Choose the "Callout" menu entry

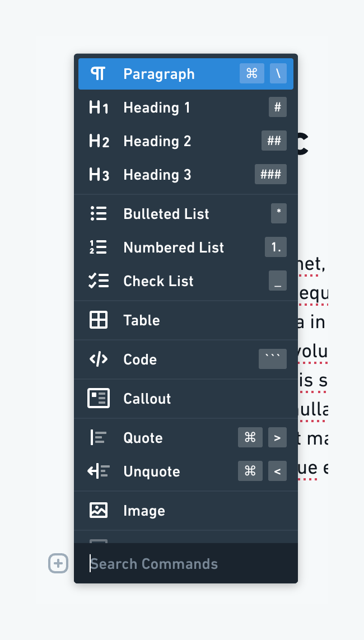click(147, 398)
